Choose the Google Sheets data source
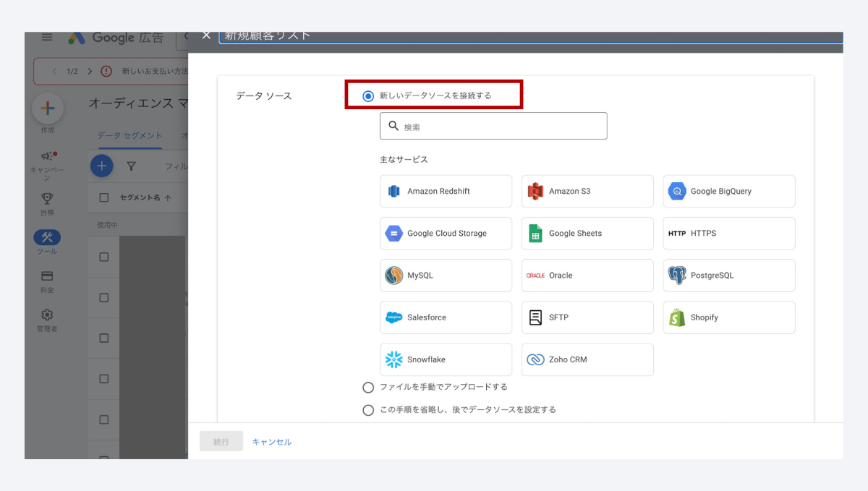Viewport: 868px width, 491px height. (587, 234)
